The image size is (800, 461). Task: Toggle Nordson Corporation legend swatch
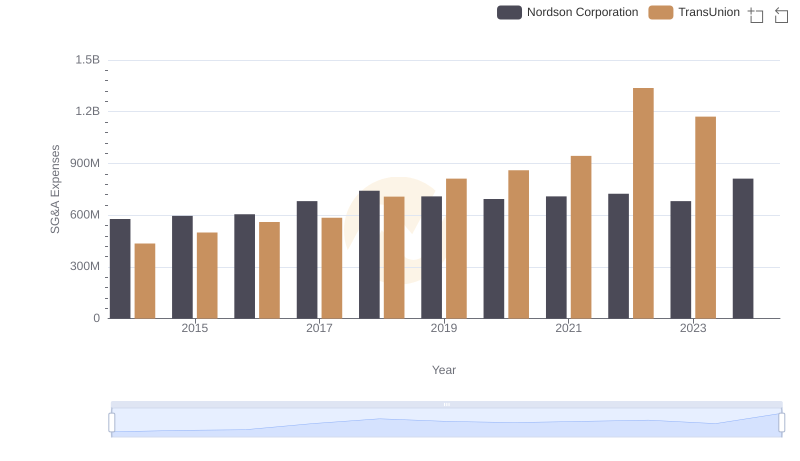(x=509, y=12)
